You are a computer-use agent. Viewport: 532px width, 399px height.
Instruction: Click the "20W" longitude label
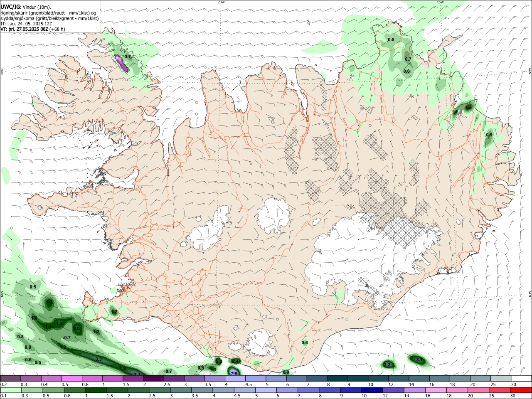(x=221, y=2)
